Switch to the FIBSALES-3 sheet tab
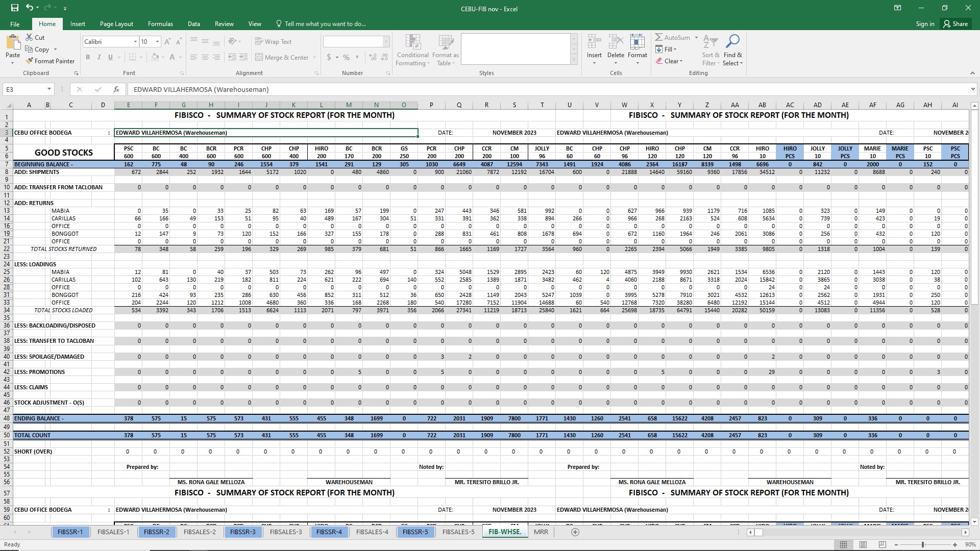The width and height of the screenshot is (980, 551). coord(286,532)
